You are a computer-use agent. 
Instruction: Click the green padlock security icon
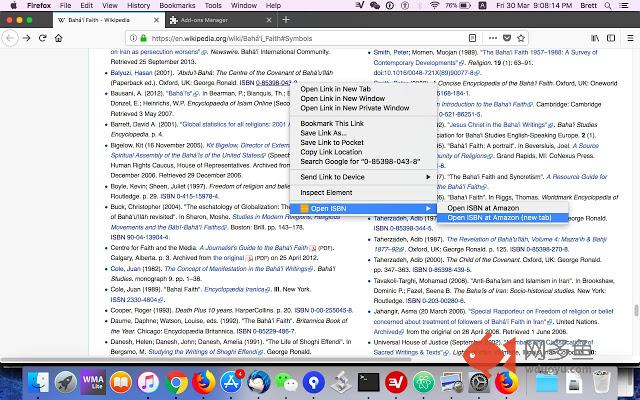[x=143, y=38]
